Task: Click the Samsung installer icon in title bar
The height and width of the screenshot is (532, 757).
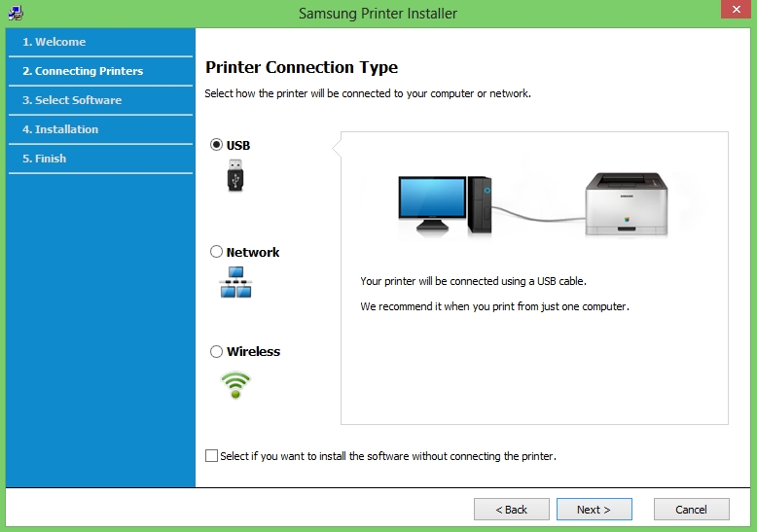Action: (16, 13)
